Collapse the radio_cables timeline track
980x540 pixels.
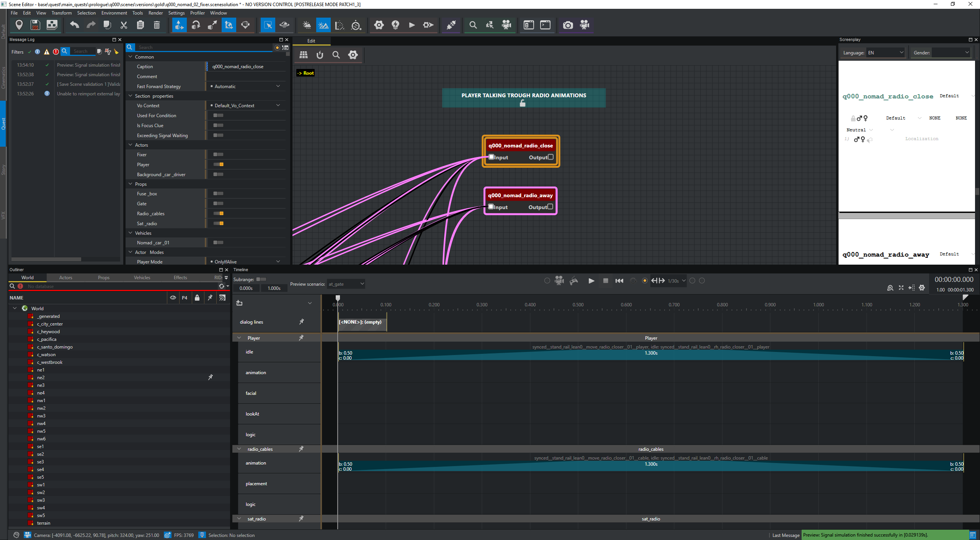[x=239, y=449]
